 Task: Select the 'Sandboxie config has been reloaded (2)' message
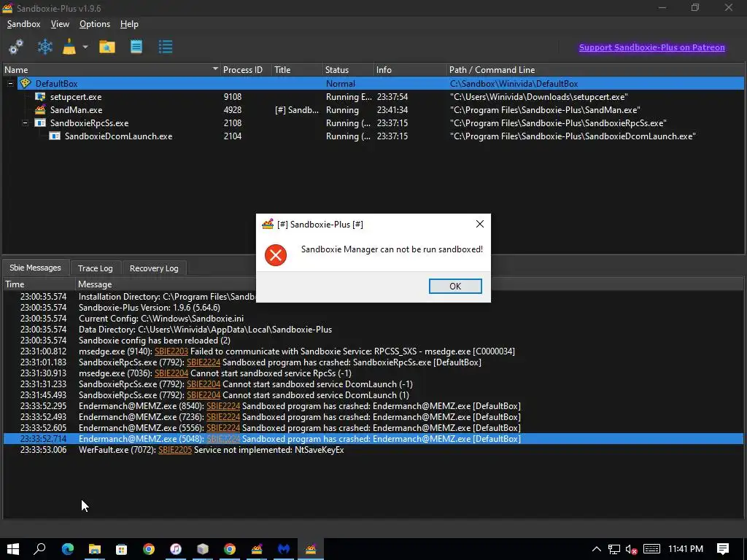pyautogui.click(x=155, y=341)
